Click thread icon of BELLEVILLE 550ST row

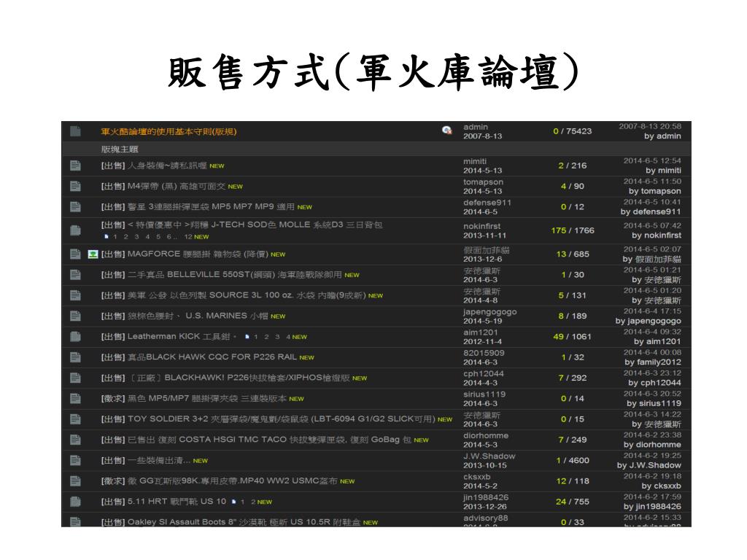[x=75, y=275]
